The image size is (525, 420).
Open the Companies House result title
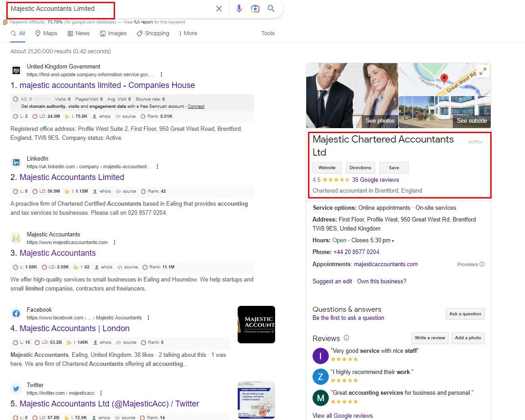[107, 85]
